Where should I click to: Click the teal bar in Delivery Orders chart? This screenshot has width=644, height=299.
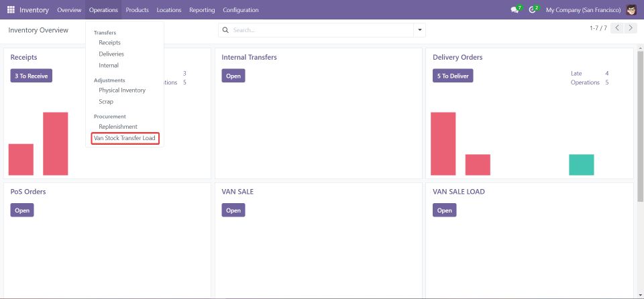click(x=581, y=165)
